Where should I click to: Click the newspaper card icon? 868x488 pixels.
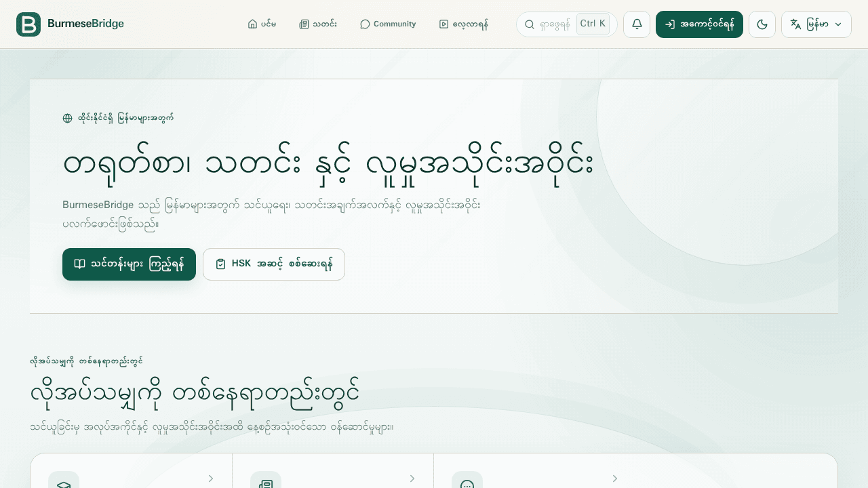[x=266, y=480]
